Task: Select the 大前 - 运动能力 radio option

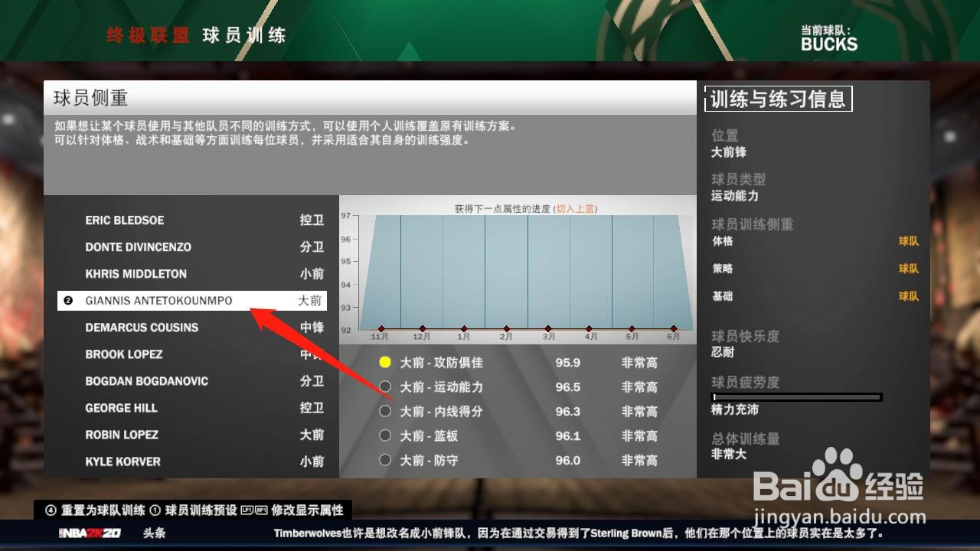Action: point(385,386)
